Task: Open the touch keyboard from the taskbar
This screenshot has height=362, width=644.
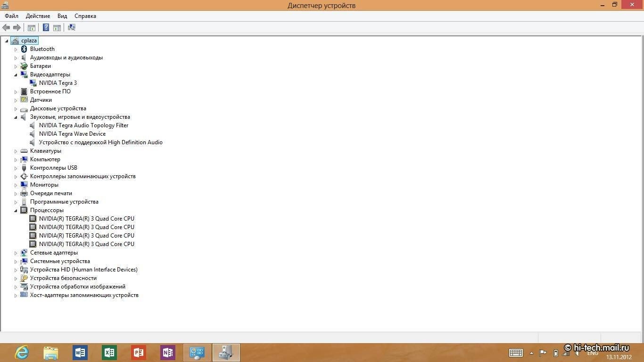Action: 516,353
